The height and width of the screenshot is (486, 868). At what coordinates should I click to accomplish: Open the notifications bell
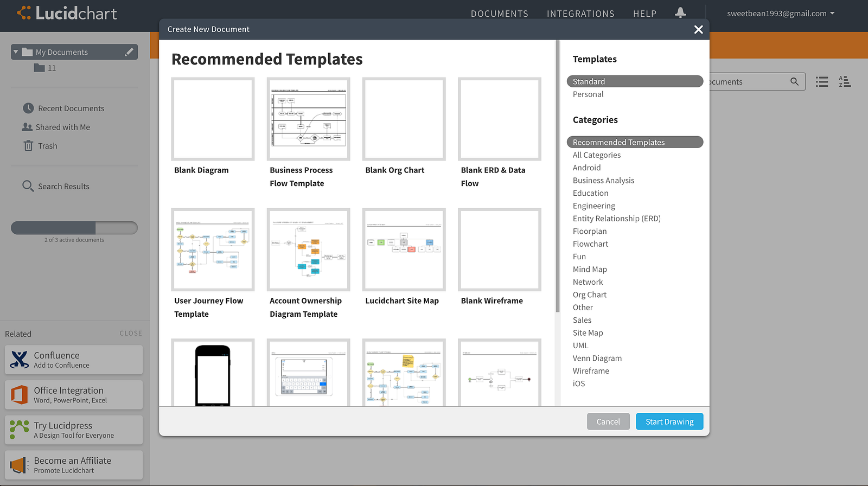(680, 12)
